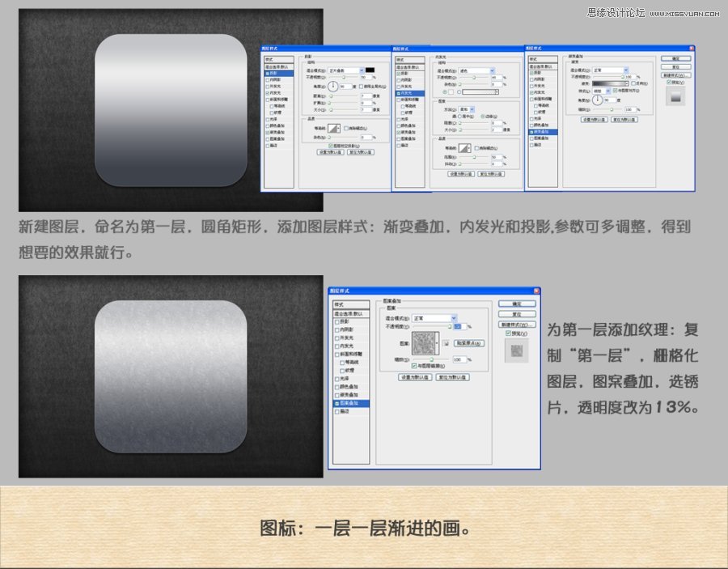
Task: Toggle layer knocks out drop shadow checkbox
Action: click(x=331, y=146)
